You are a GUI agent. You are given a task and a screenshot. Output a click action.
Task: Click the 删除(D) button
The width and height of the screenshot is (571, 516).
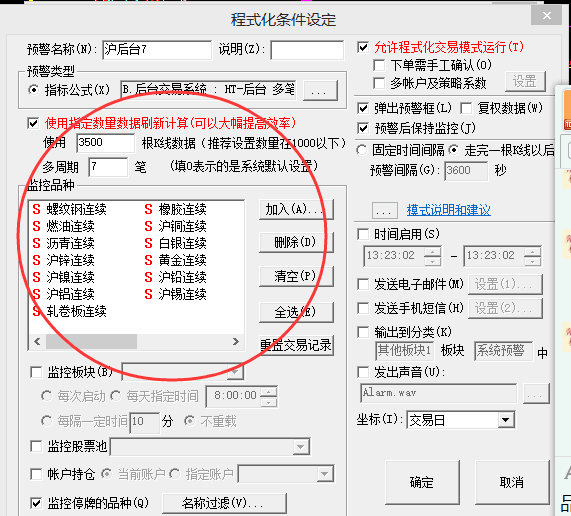click(x=296, y=243)
